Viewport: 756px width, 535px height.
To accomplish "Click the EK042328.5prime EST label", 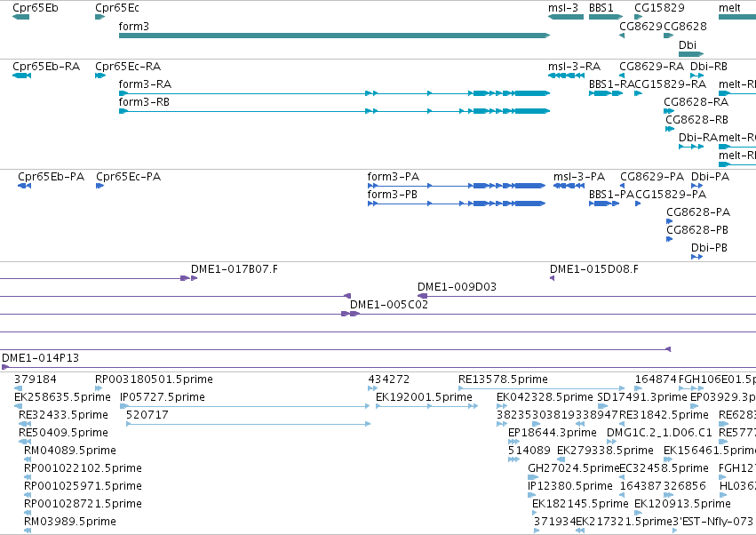I will 545,397.
